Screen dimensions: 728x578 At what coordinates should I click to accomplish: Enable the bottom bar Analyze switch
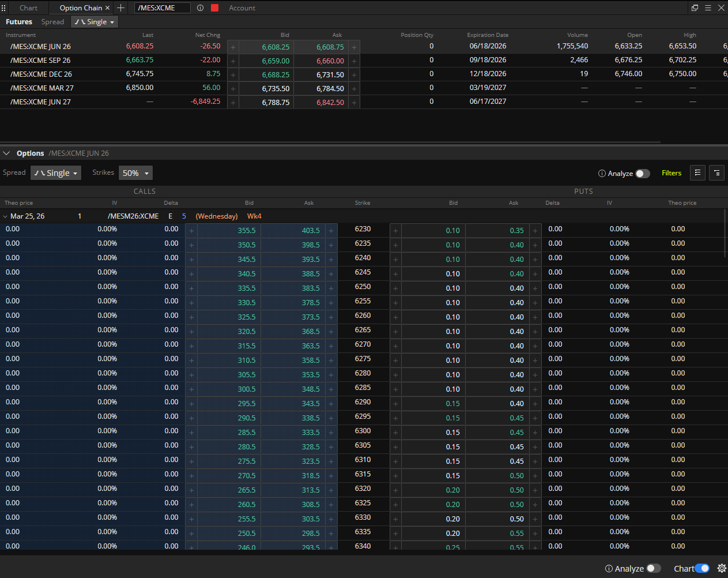pyautogui.click(x=653, y=568)
